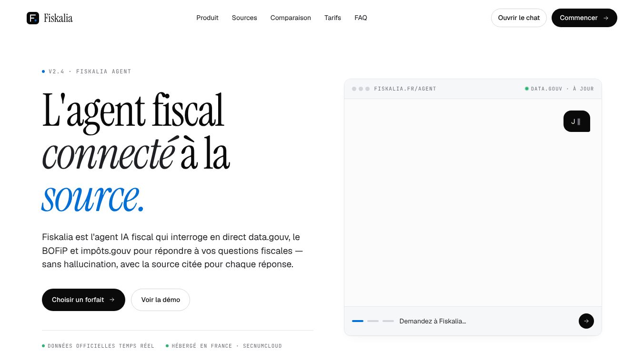This screenshot has height=362, width=644.
Task: View the Tarifs page
Action: pyautogui.click(x=332, y=18)
